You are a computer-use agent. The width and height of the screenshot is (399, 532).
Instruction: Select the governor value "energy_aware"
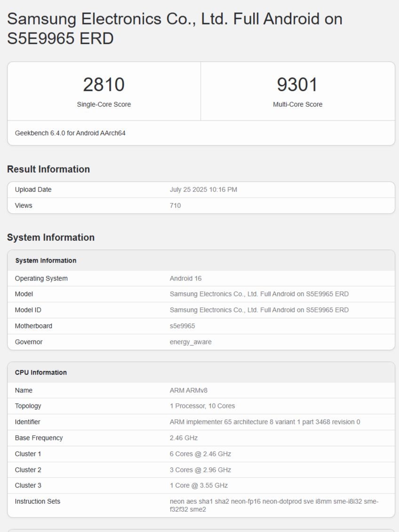point(191,342)
